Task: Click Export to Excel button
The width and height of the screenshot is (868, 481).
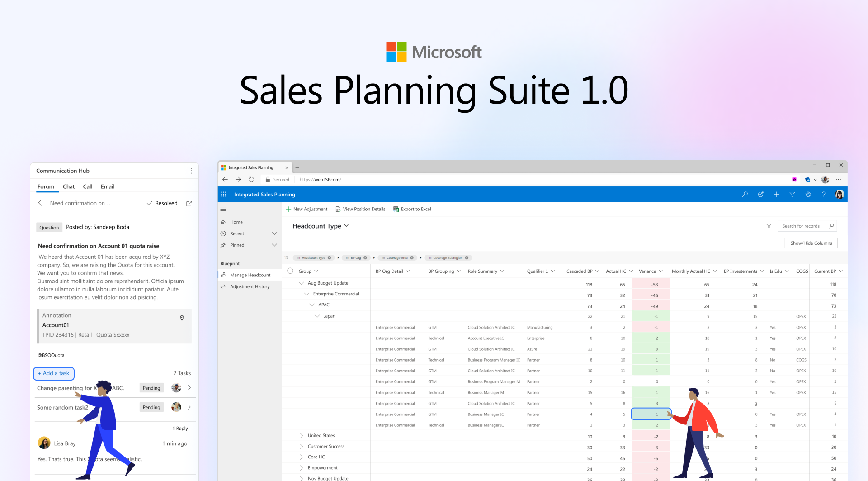Action: pyautogui.click(x=412, y=209)
